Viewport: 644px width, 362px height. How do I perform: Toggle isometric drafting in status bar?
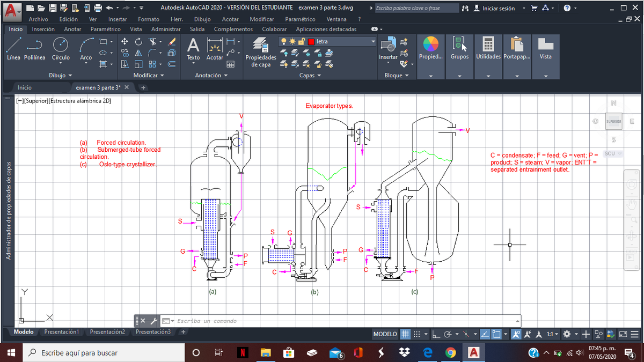pos(466,334)
